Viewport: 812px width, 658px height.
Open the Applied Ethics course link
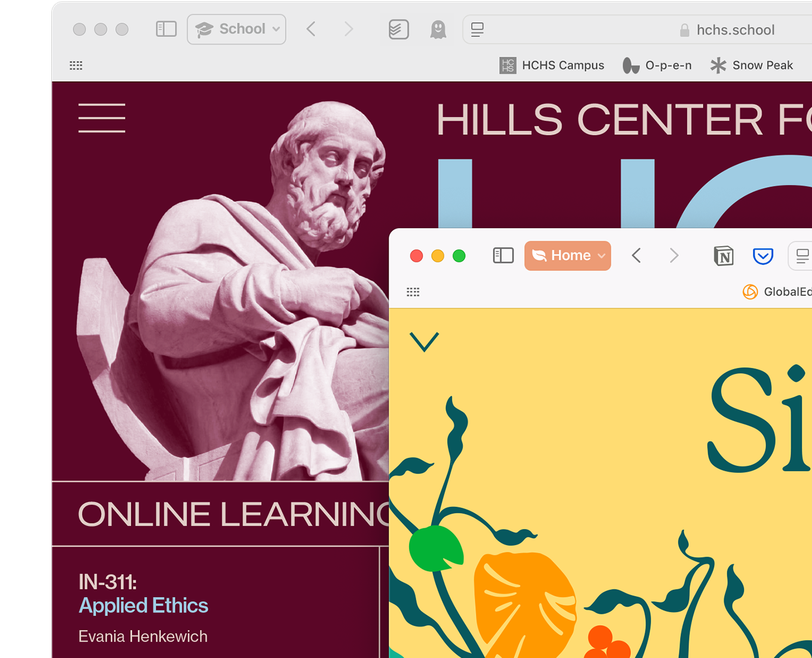point(143,605)
